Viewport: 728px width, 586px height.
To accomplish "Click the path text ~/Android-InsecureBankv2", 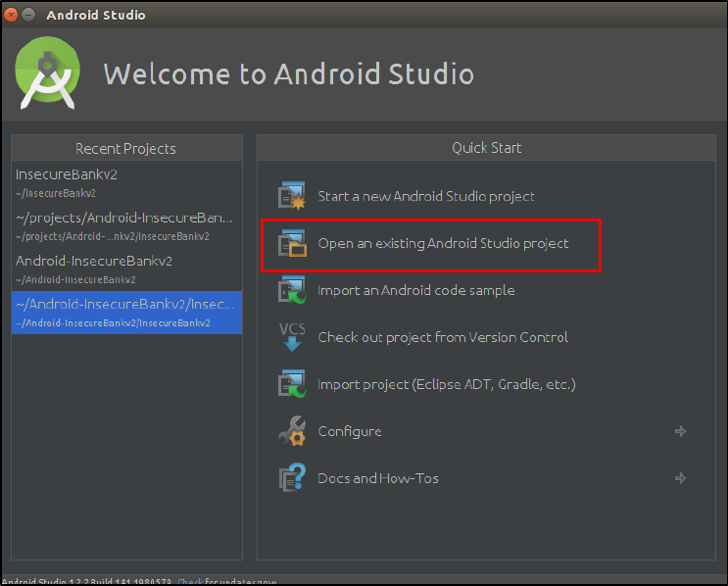I will pyautogui.click(x=75, y=279).
